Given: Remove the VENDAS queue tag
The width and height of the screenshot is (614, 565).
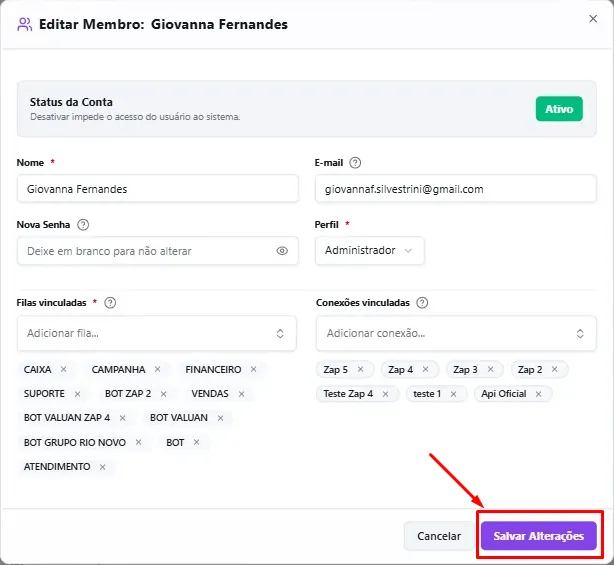Looking at the screenshot, I should pos(241,394).
